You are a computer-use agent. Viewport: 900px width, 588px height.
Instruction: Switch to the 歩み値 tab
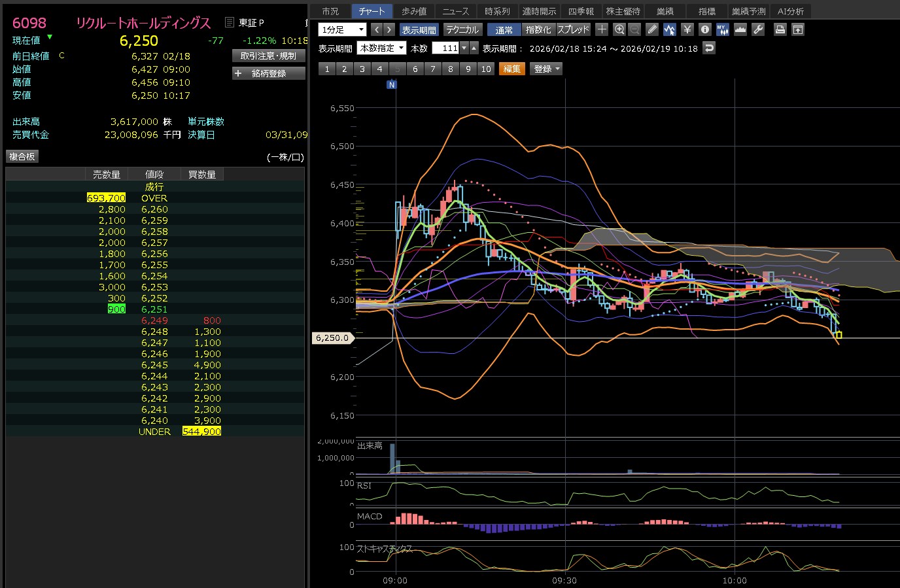(414, 11)
